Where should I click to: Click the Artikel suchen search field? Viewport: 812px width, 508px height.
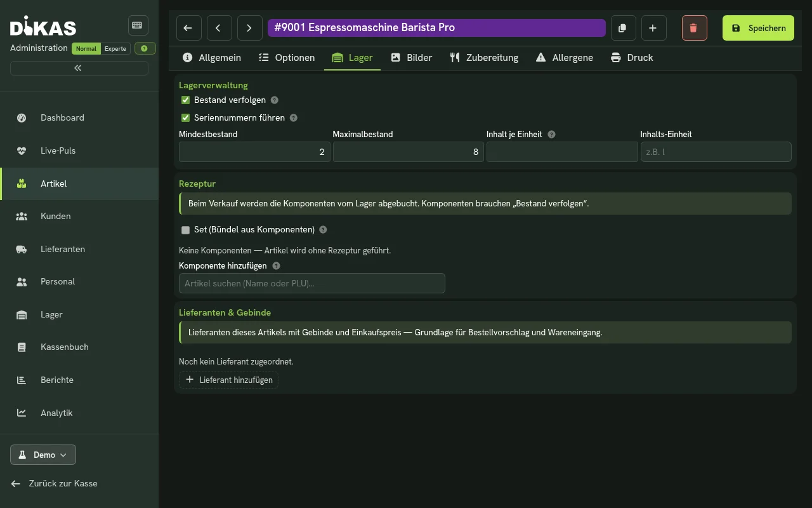tap(312, 283)
